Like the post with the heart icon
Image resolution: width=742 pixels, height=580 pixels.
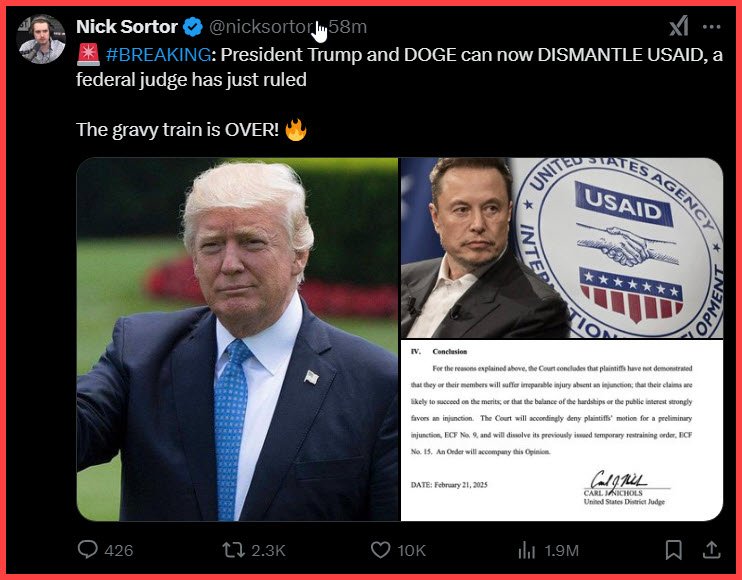(380, 549)
